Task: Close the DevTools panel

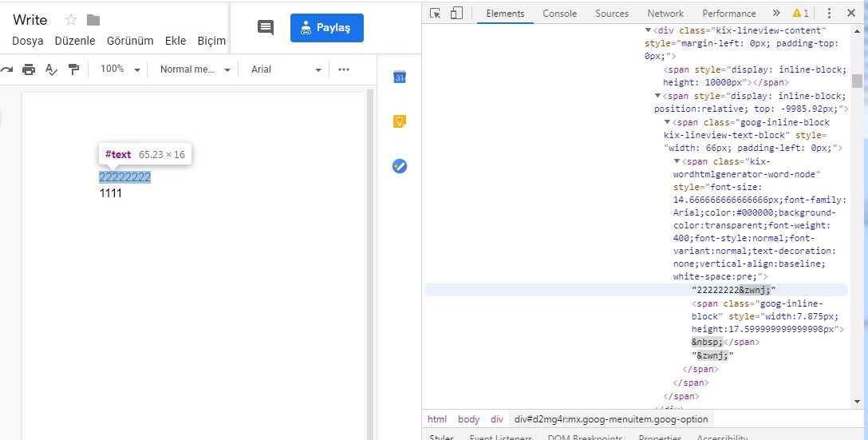Action: point(851,14)
